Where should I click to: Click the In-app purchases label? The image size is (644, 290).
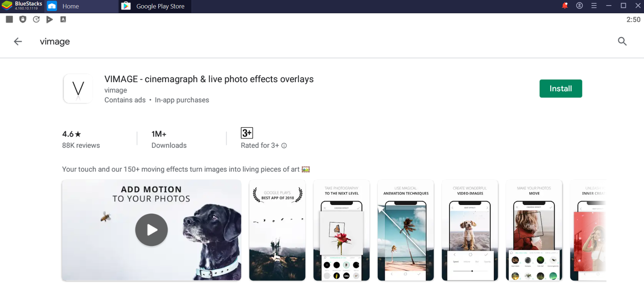[x=182, y=100]
